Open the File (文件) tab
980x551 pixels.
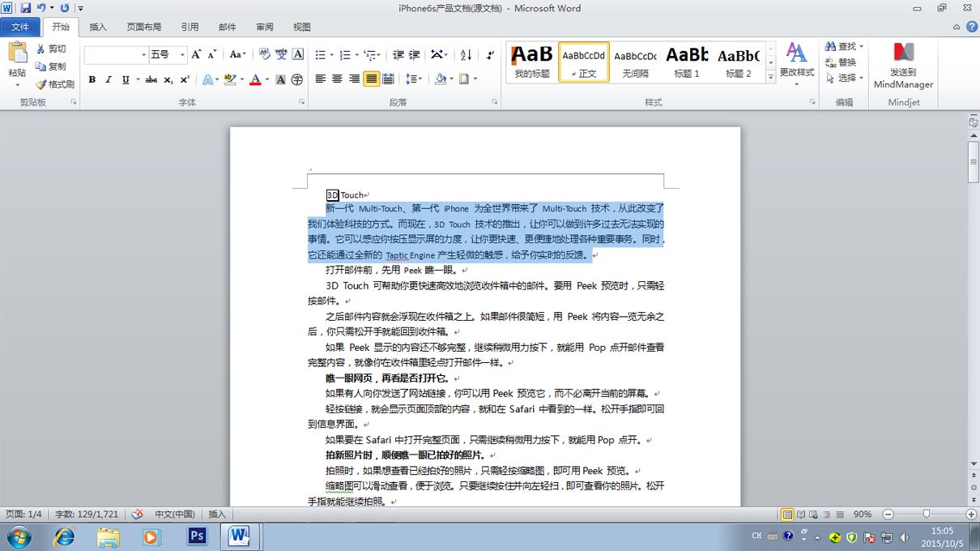(20, 27)
